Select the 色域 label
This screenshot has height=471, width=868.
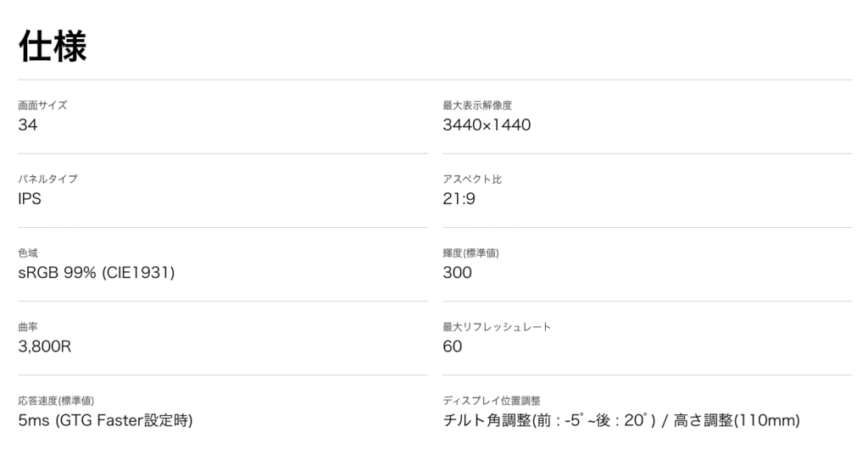pyautogui.click(x=28, y=253)
